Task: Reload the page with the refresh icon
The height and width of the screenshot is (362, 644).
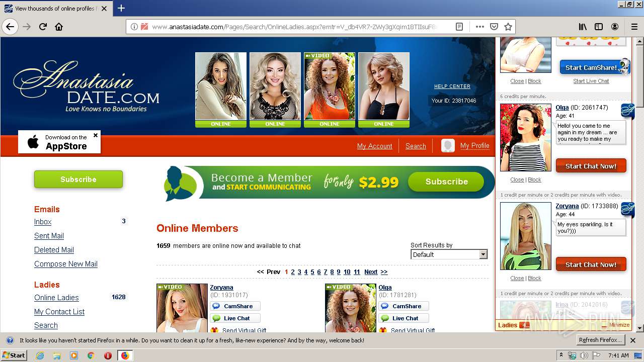Action: click(x=43, y=27)
